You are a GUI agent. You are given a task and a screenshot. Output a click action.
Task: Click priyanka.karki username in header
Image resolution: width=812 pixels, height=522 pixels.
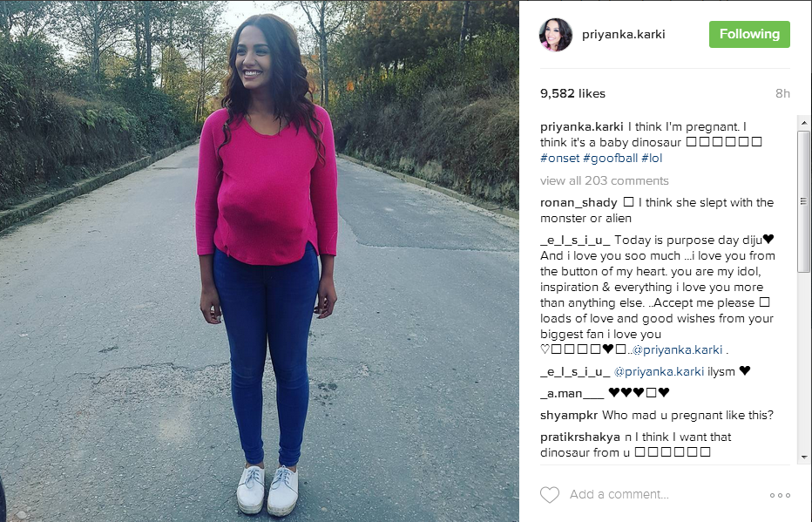[x=624, y=34]
